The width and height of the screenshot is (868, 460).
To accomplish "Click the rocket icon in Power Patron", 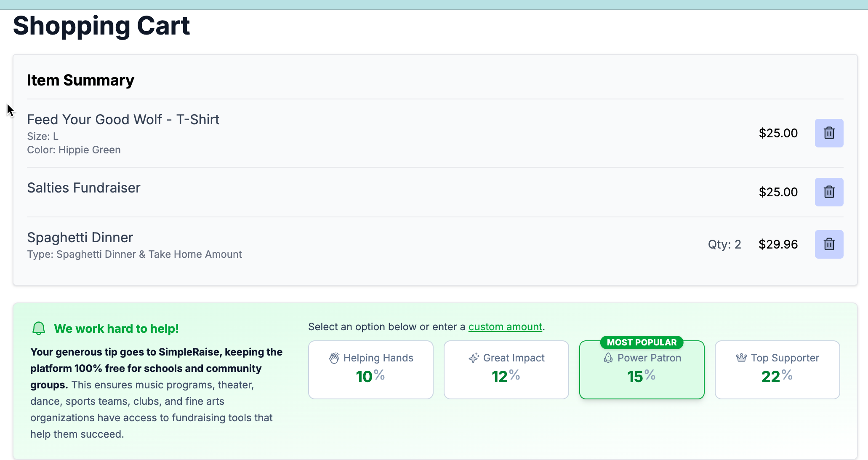I will click(608, 358).
